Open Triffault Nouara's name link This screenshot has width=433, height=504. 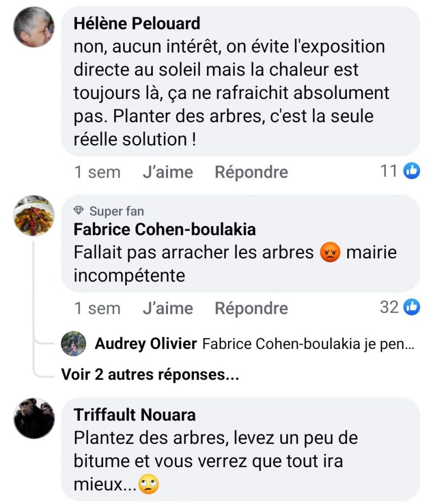tap(134, 415)
